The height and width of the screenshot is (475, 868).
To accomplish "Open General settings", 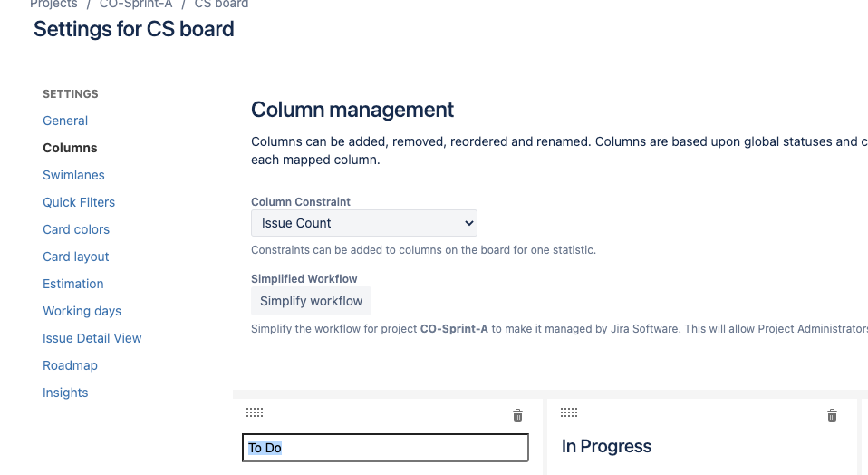I will [x=65, y=121].
